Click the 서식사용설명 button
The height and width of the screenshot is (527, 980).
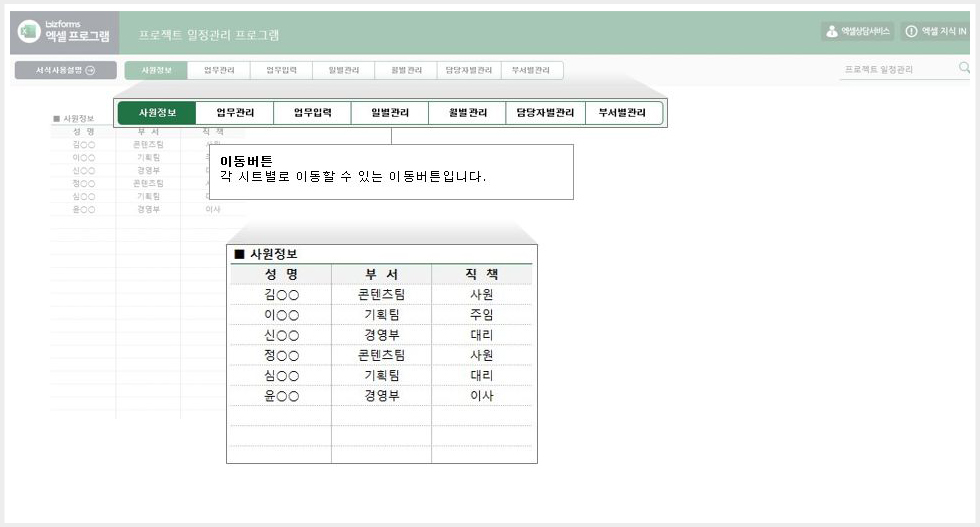[66, 70]
